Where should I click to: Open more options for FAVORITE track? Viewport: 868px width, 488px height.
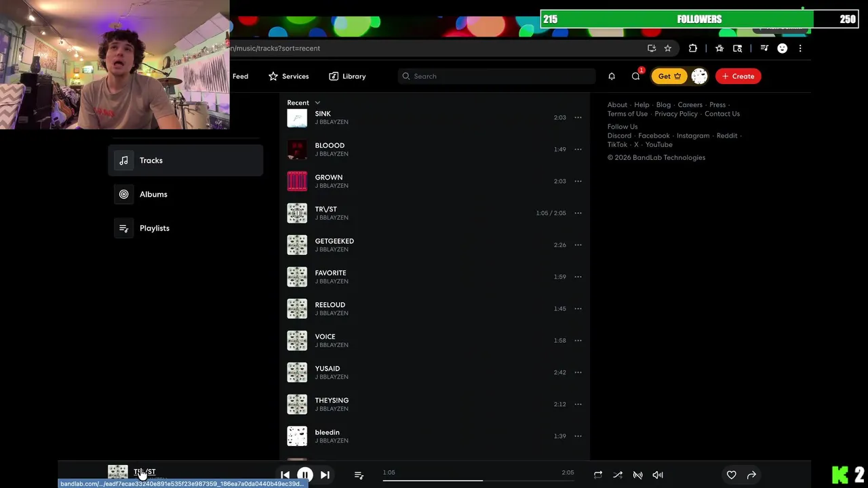click(578, 277)
